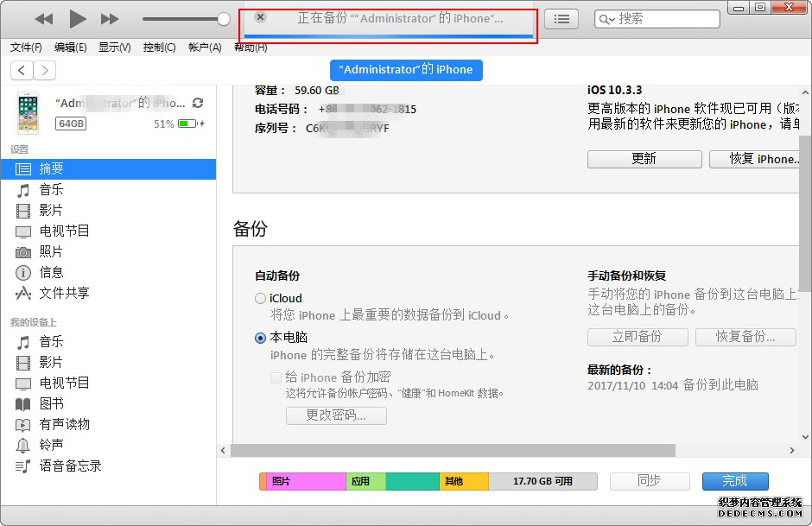Open the 编辑(E) menu
812x526 pixels.
pos(71,48)
